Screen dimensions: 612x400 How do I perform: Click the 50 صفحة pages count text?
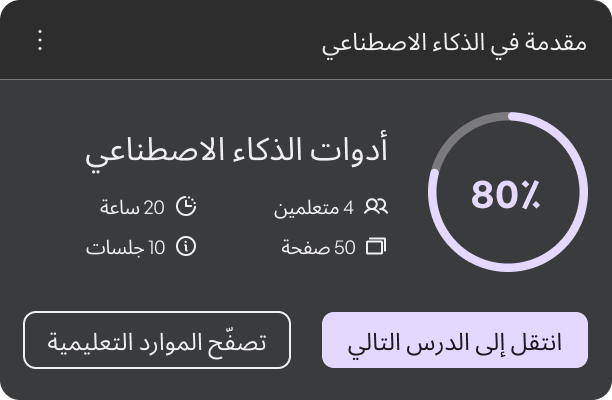318,248
